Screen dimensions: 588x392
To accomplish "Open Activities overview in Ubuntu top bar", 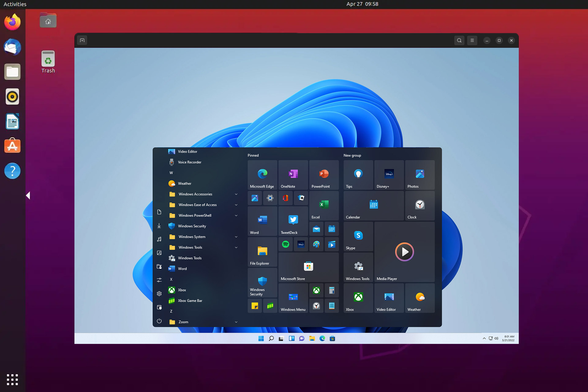I will [15, 4].
